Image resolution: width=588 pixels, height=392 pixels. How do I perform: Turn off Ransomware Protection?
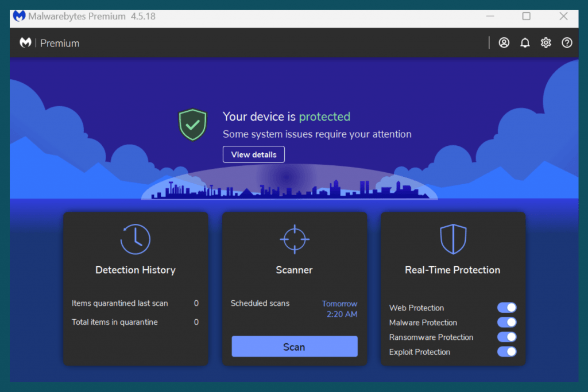point(507,337)
